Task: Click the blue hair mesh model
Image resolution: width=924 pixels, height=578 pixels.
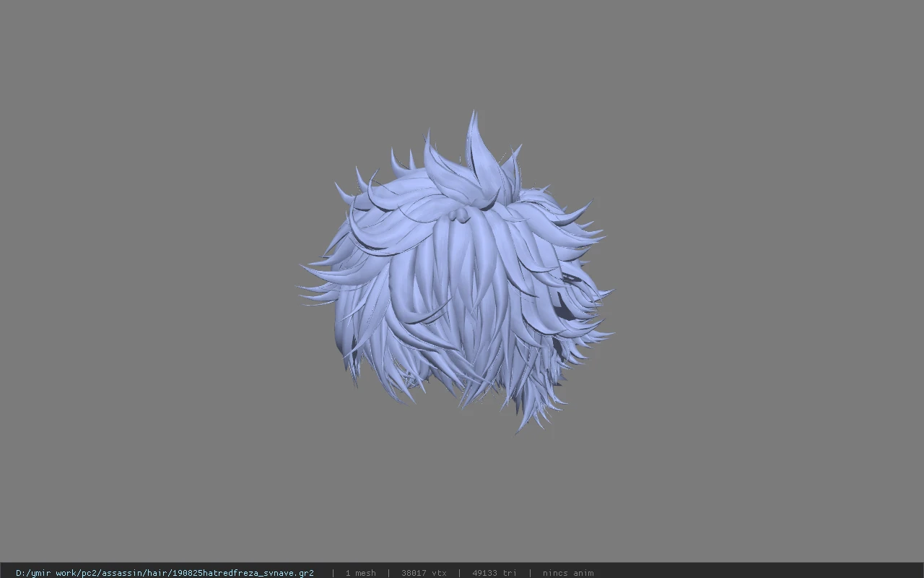Action: pyautogui.click(x=456, y=273)
